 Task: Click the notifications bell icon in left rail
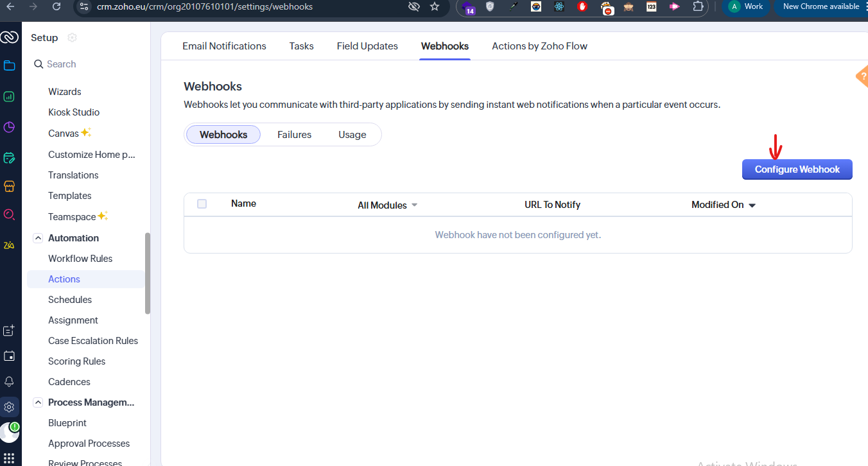click(10, 381)
